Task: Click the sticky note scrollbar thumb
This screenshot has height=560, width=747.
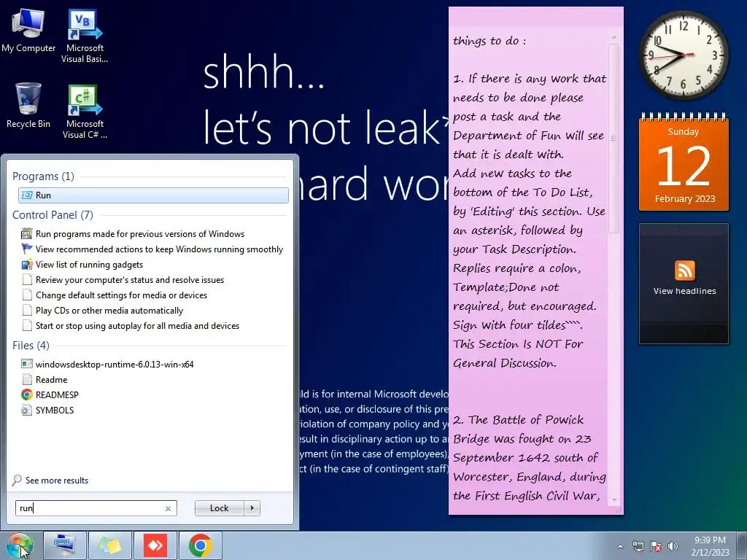Action: (x=614, y=138)
